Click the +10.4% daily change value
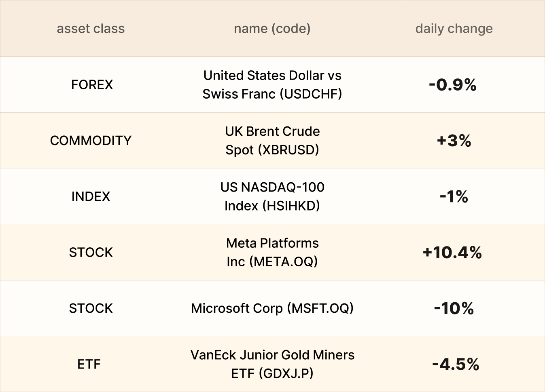Screen dimensions: 545x392 point(452,253)
